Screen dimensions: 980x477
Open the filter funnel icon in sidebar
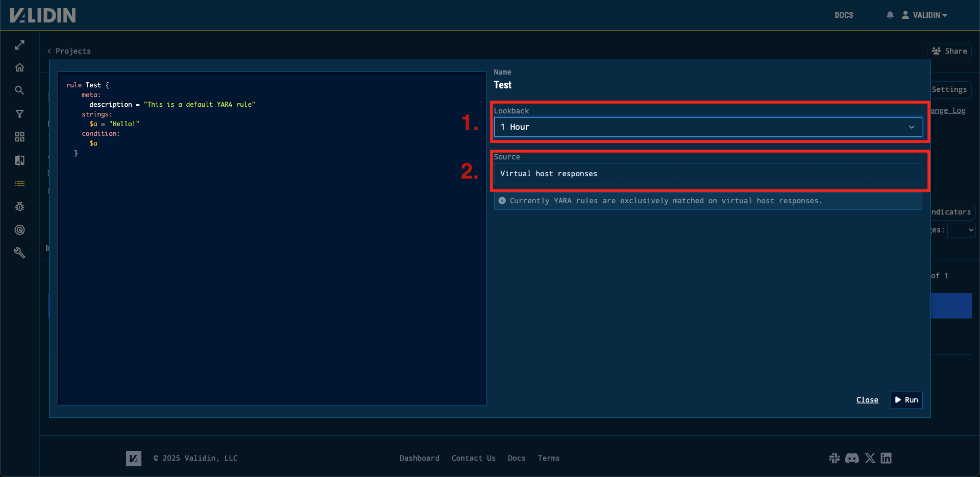pos(19,114)
